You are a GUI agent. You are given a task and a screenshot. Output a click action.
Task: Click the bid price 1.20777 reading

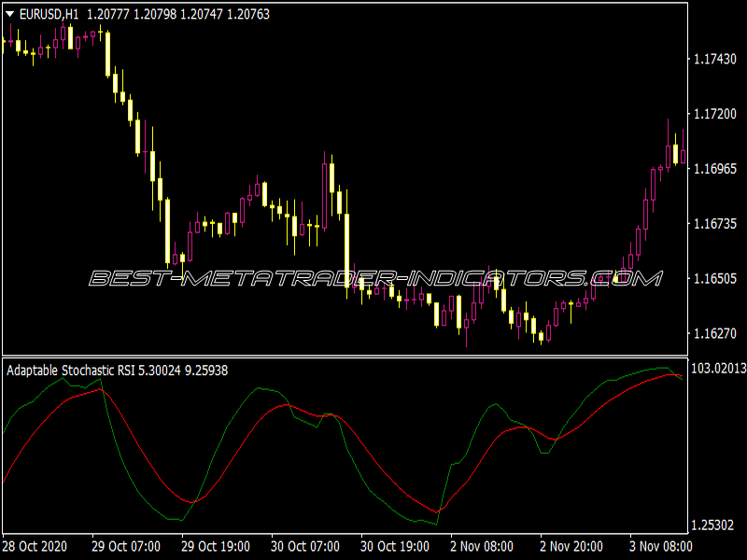click(x=109, y=13)
